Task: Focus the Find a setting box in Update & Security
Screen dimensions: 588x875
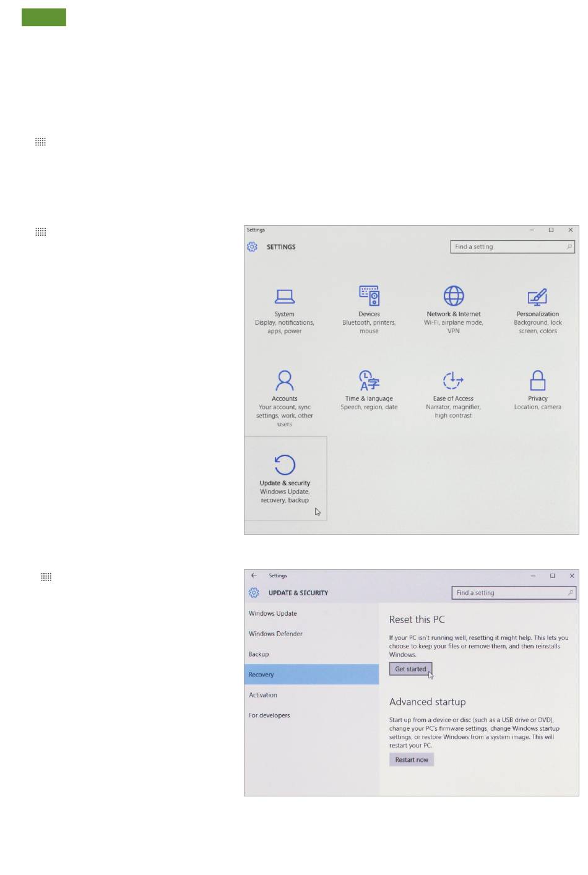Action: (514, 593)
